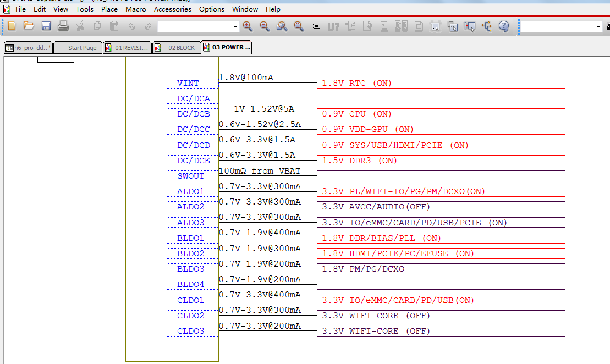Image resolution: width=610 pixels, height=364 pixels.
Task: Click the Project Manager hierarchy icon
Action: click(x=487, y=26)
